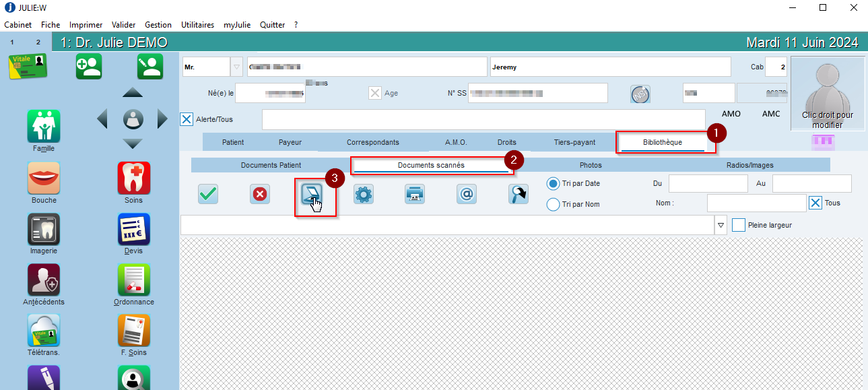Uncheck the Tous checkbox
The width and height of the screenshot is (868, 390).
pos(815,203)
